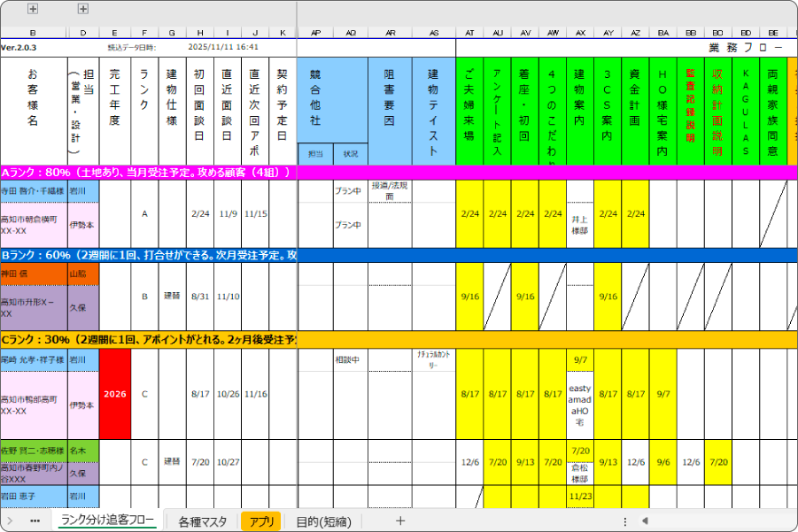
Task: Add a new sheet with plus button
Action: pos(400,520)
